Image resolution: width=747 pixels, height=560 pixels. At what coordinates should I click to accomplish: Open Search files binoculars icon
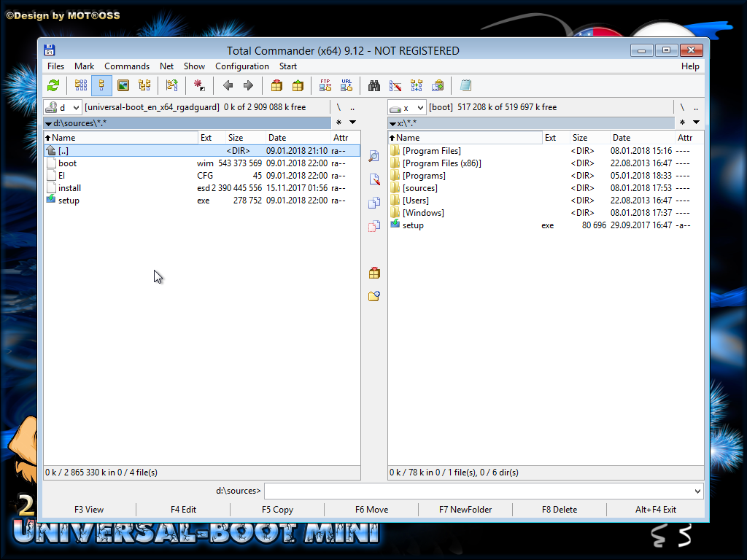374,86
